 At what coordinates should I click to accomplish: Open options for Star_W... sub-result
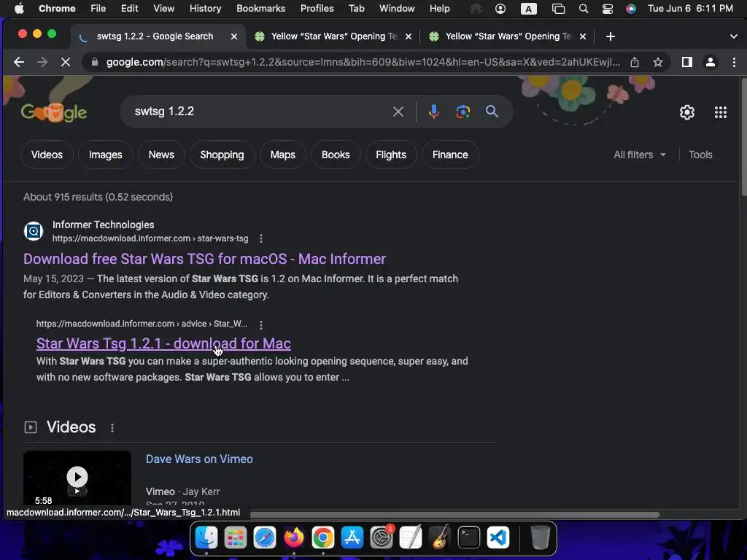(x=260, y=324)
